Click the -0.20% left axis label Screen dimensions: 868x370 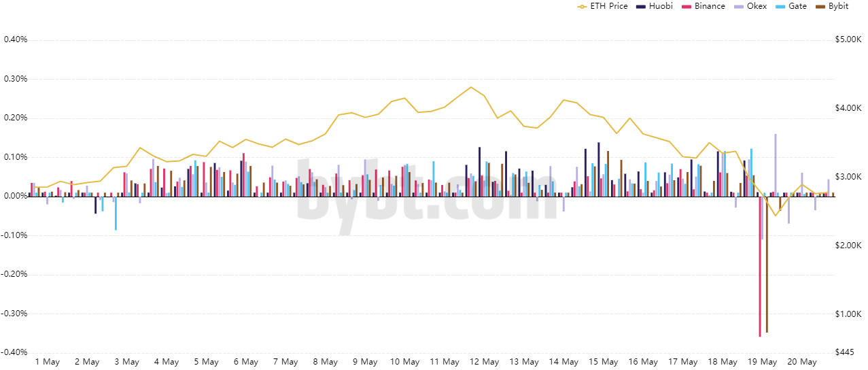(14, 274)
